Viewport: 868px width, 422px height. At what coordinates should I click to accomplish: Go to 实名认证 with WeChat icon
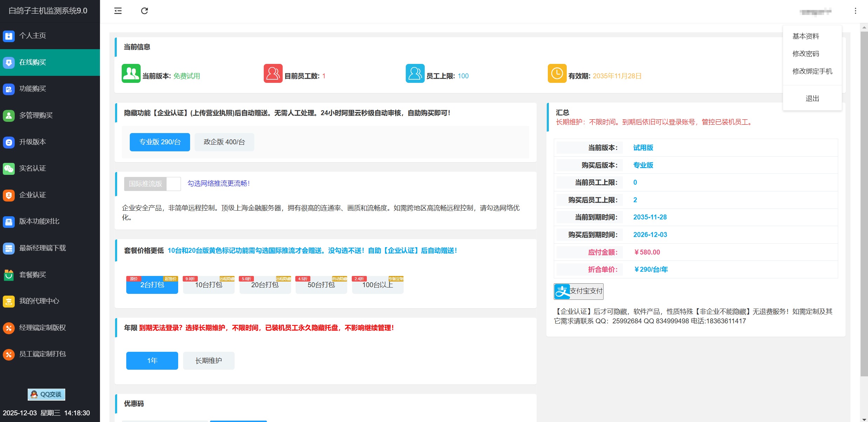coord(32,168)
